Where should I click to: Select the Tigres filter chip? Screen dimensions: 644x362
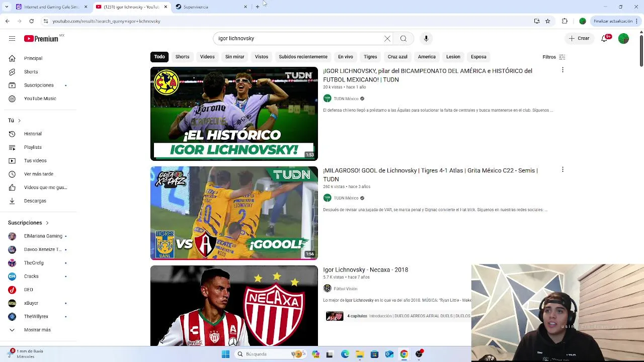pyautogui.click(x=370, y=57)
